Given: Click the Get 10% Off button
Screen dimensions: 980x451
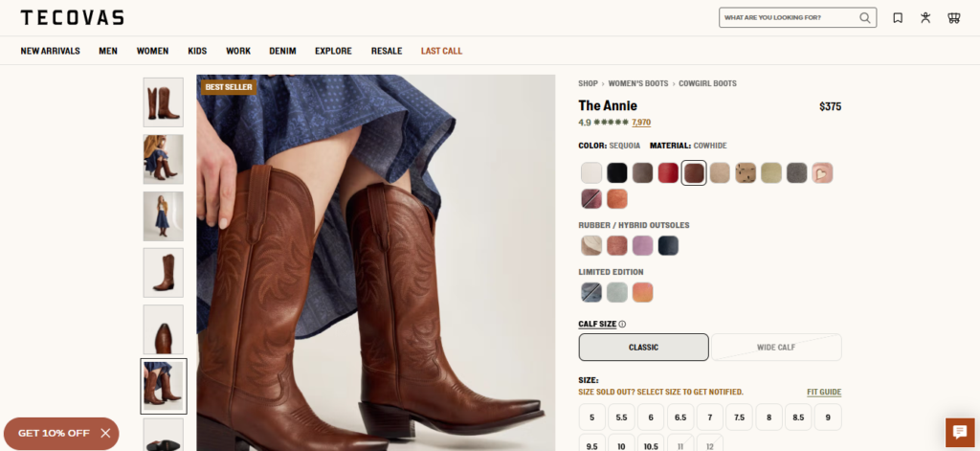Looking at the screenshot, I should coord(54,433).
